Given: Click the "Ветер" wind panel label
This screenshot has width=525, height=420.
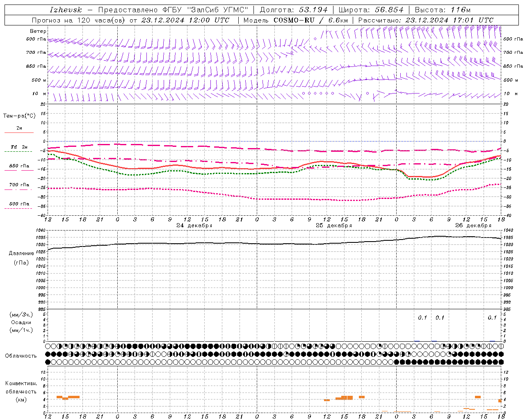Looking at the screenshot, I should [38, 31].
